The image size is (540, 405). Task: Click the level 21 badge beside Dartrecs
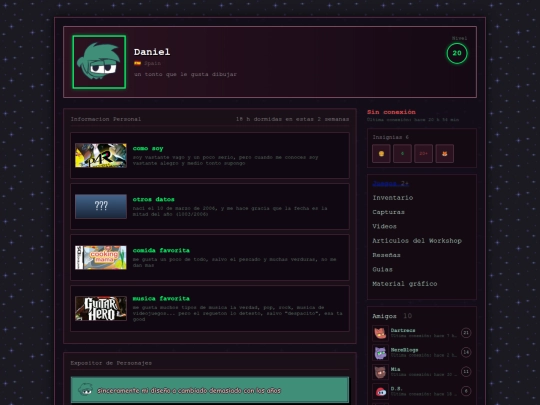tap(466, 333)
